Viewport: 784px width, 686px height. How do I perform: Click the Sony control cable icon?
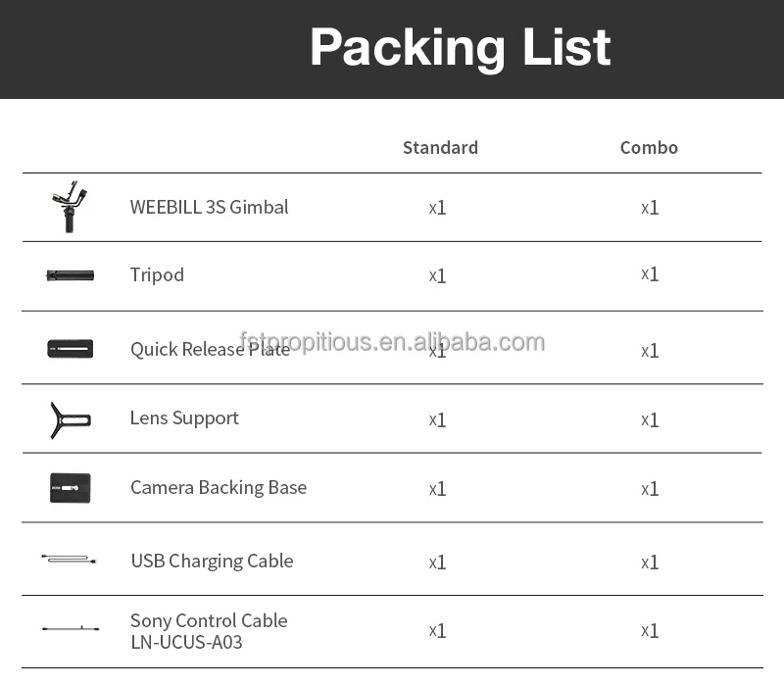(70, 628)
